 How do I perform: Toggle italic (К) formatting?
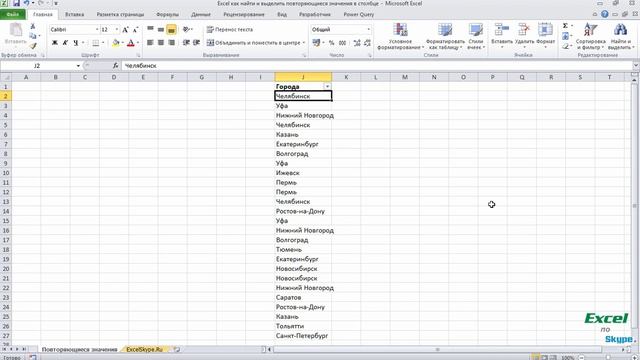65,42
